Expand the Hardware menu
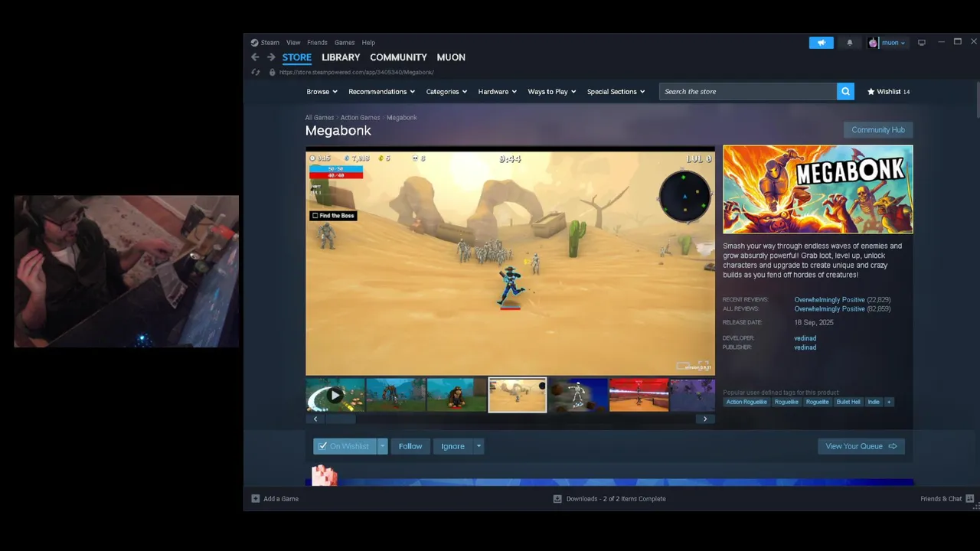The height and width of the screenshot is (551, 980). (497, 92)
